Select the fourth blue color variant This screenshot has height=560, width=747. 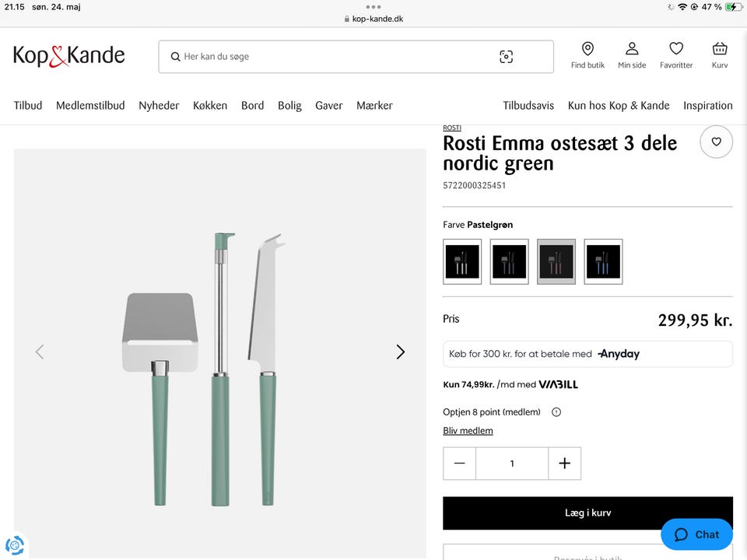pyautogui.click(x=603, y=262)
